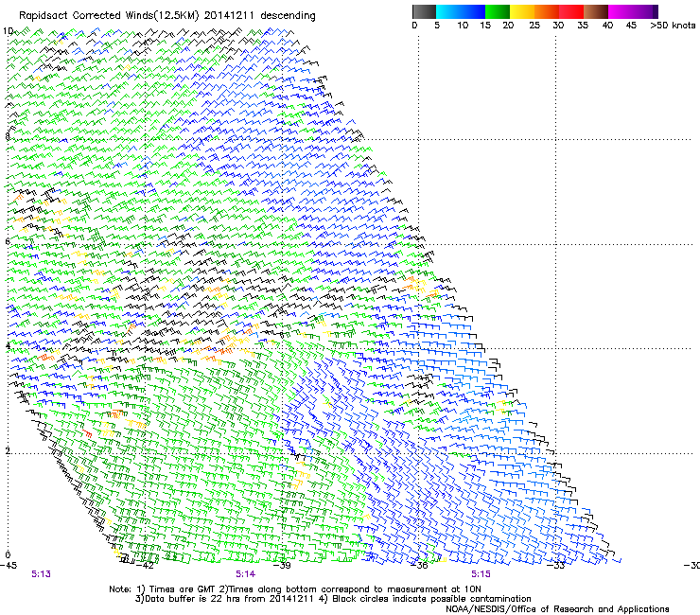
Task: Click the 'NOAA/NESDIS/Office of Research and Applications' credit
Action: click(x=557, y=609)
